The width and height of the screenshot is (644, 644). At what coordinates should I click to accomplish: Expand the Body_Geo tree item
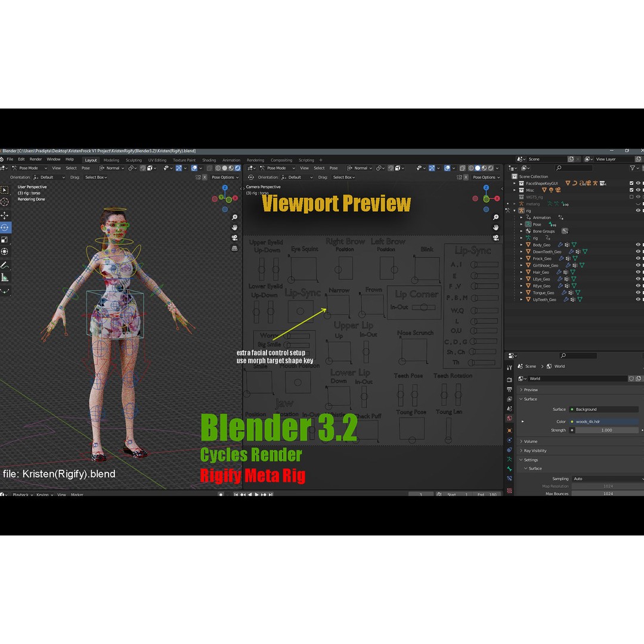point(522,245)
